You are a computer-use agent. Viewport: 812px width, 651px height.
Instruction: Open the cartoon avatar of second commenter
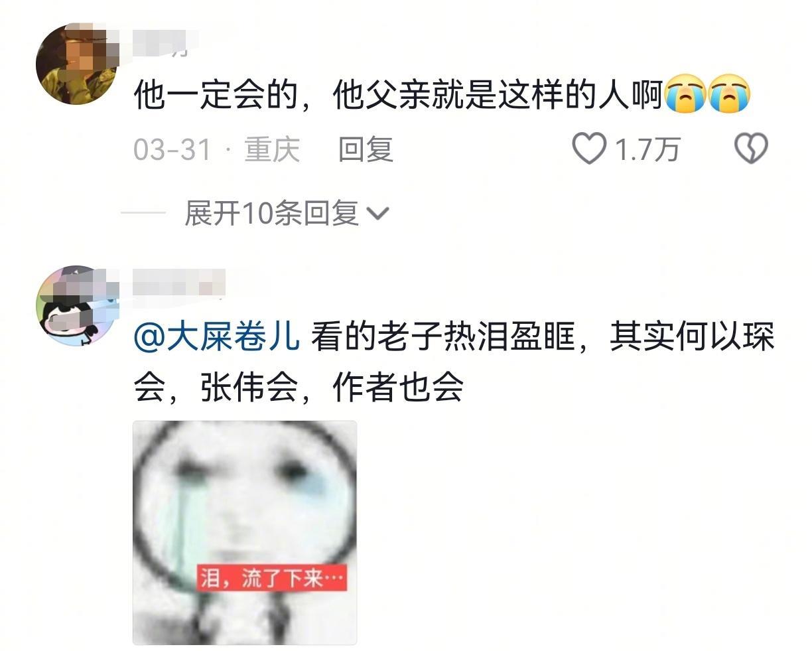[x=77, y=307]
